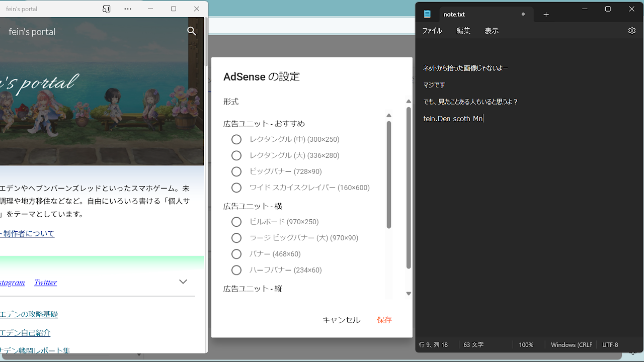Click the AdSense dialog scroll up arrow

click(x=409, y=102)
